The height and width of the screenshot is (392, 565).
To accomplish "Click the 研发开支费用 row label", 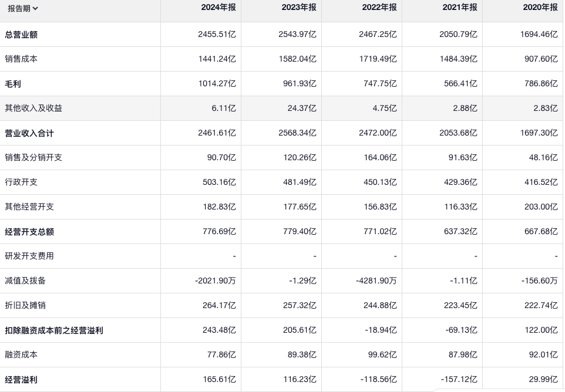I will (29, 256).
